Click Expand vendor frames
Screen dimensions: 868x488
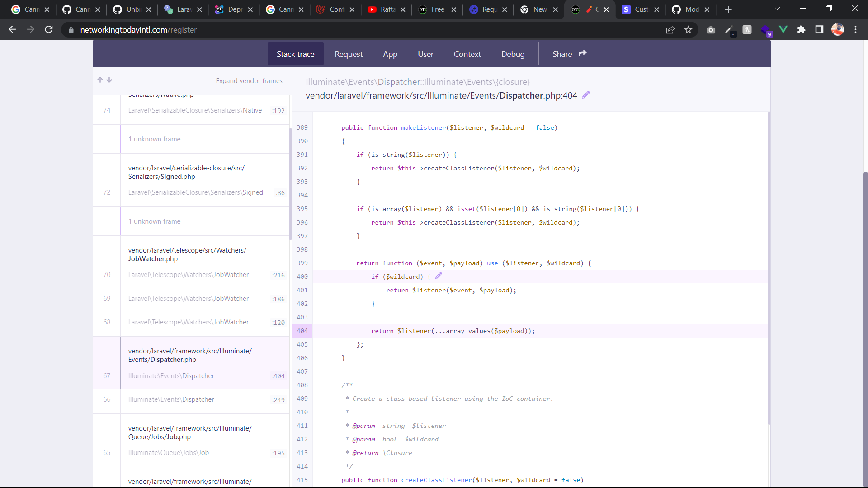click(x=249, y=81)
